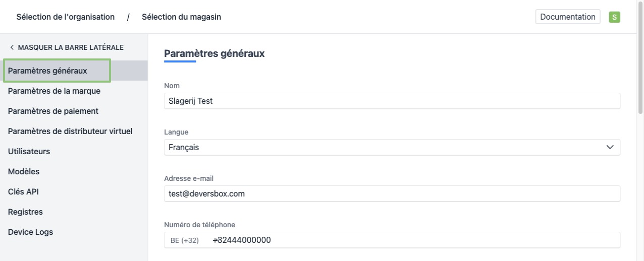The height and width of the screenshot is (261, 644).
Task: Go to Paramètres de la marque
Action: coord(54,91)
